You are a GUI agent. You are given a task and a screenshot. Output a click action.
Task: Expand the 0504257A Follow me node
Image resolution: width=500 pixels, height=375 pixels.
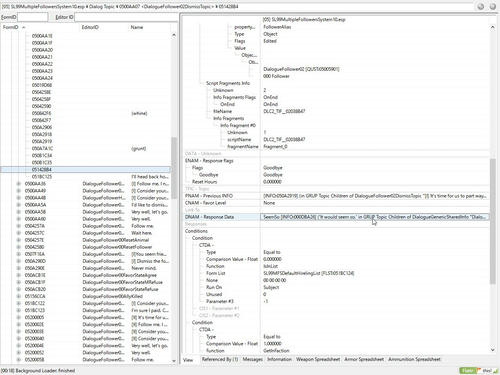[19, 226]
